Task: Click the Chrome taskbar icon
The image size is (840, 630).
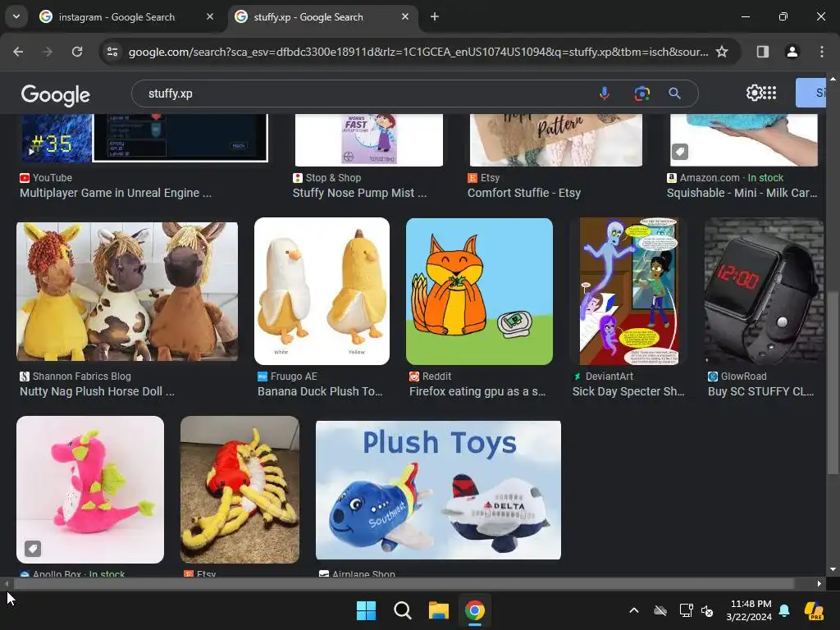Action: click(x=475, y=610)
